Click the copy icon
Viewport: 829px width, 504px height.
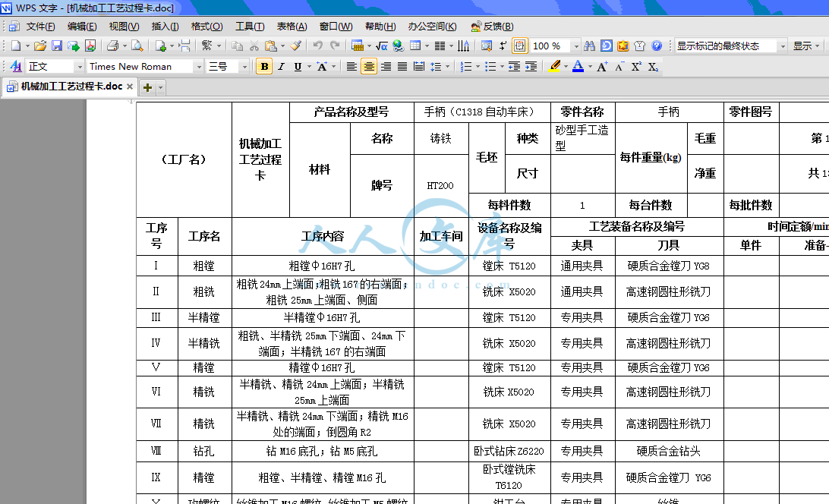[x=238, y=46]
